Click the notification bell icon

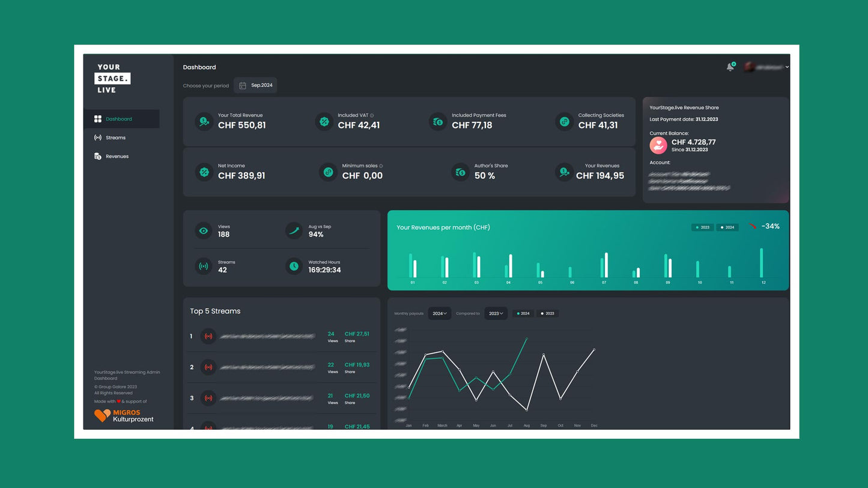click(730, 67)
